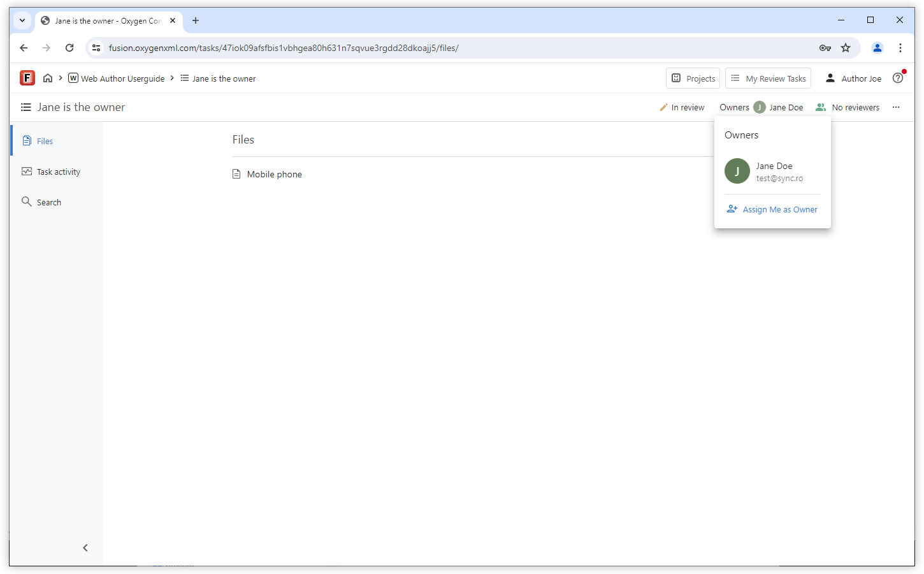The image size is (924, 574).
Task: Go to home via house icon
Action: (x=48, y=78)
